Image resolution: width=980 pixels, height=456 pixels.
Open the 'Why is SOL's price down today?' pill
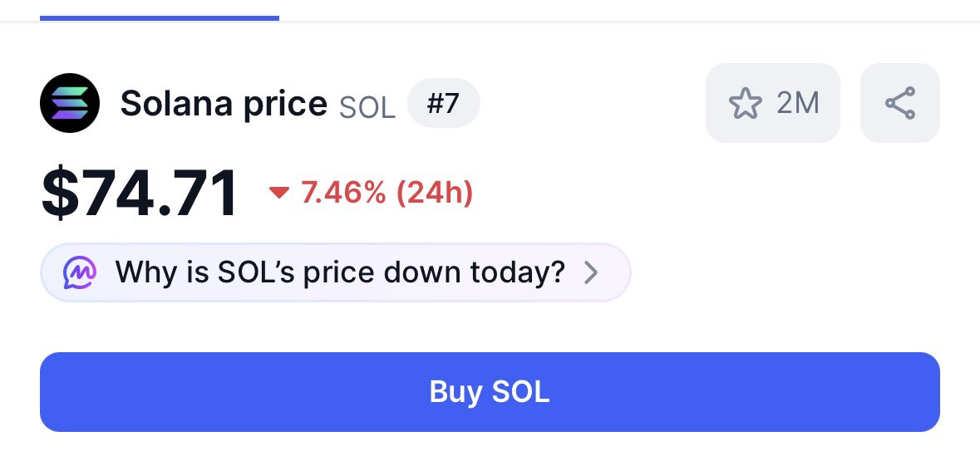(x=335, y=272)
